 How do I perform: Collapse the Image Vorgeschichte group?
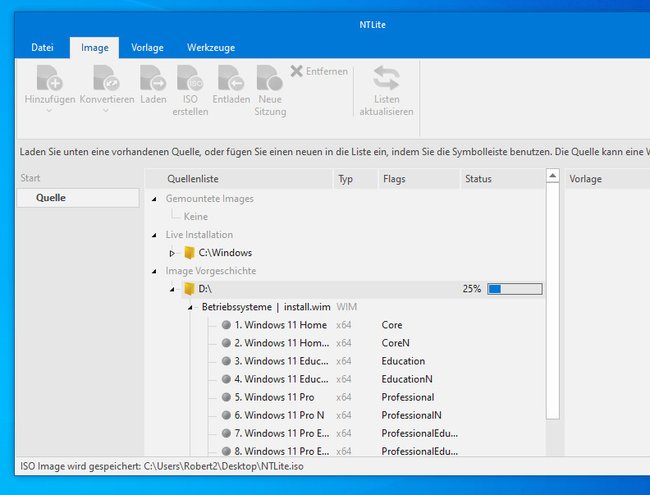(154, 271)
